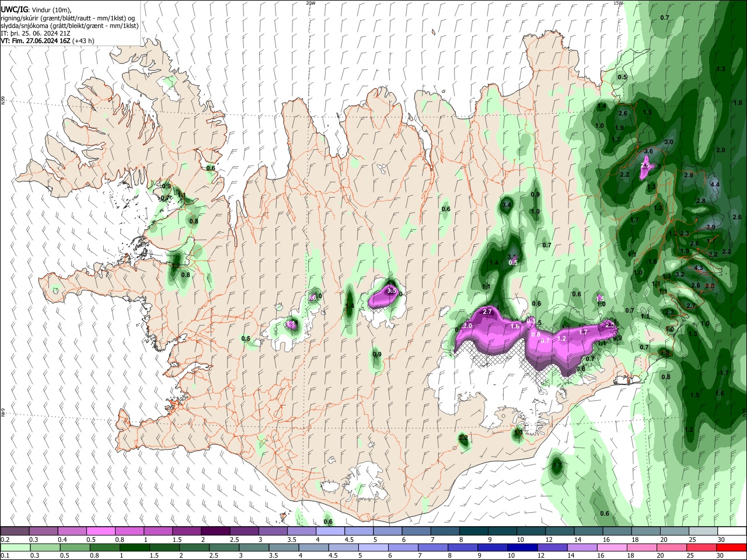Image resolution: width=747 pixels, height=560 pixels.
Task: Click the light pink swatch between bottom-row 16 and 18
Action: (x=612, y=548)
